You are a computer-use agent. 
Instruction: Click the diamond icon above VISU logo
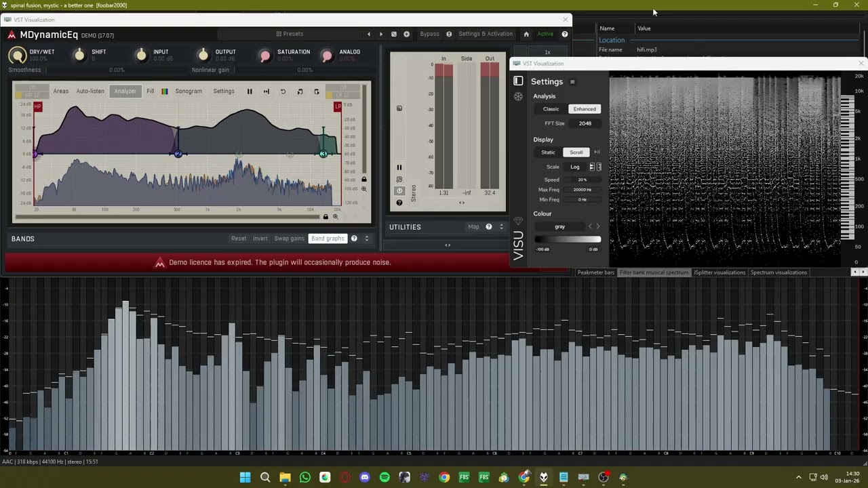[518, 221]
